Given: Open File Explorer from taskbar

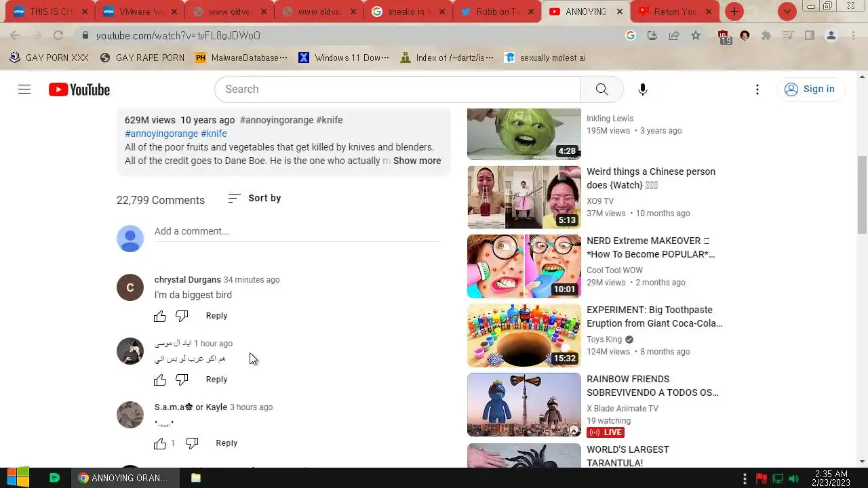Looking at the screenshot, I should click(196, 478).
